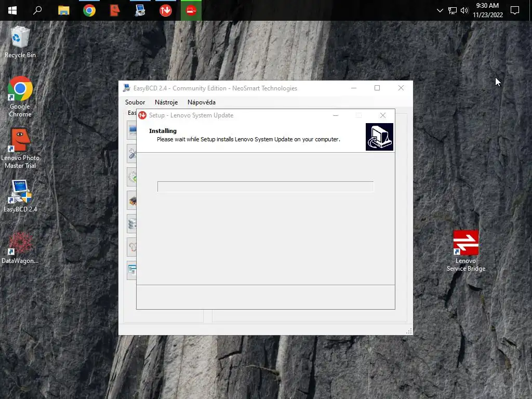Switch to EasyBCD taskbar icon
This screenshot has width=532, height=399.
[x=140, y=10]
